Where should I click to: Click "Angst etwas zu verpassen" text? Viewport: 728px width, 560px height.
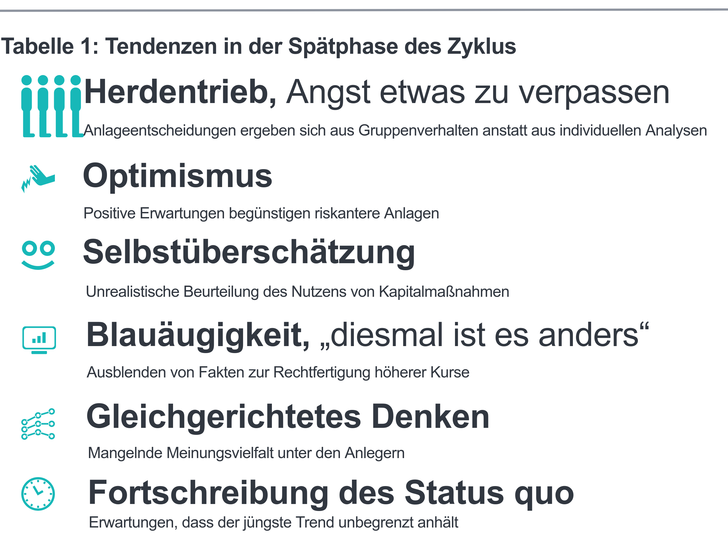478,93
